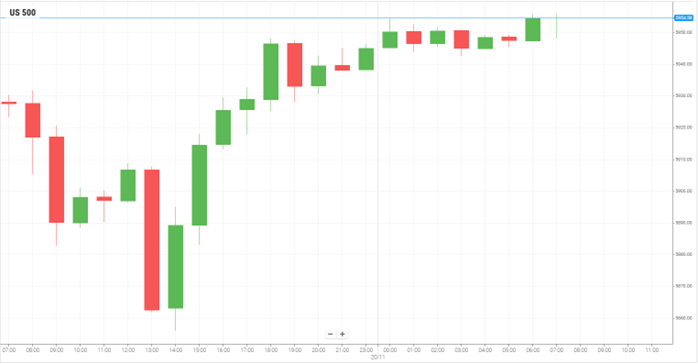This screenshot has width=698, height=364.
Task: Select the green candle at 14:00
Action: click(x=175, y=267)
